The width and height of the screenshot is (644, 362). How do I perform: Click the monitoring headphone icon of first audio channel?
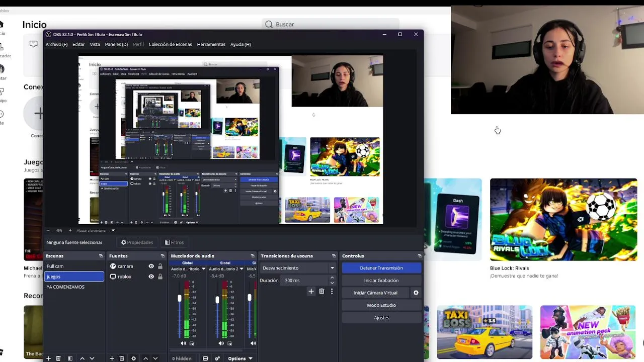[x=192, y=343]
